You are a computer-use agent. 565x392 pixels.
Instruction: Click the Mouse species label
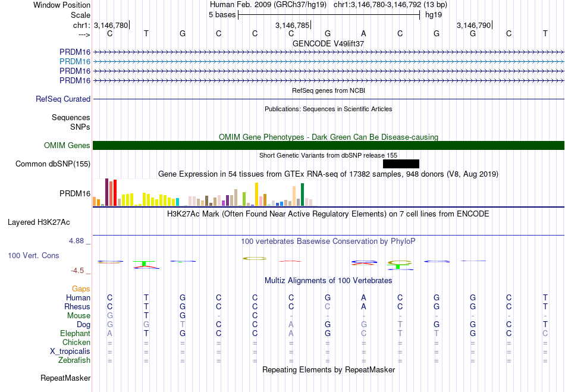79,316
